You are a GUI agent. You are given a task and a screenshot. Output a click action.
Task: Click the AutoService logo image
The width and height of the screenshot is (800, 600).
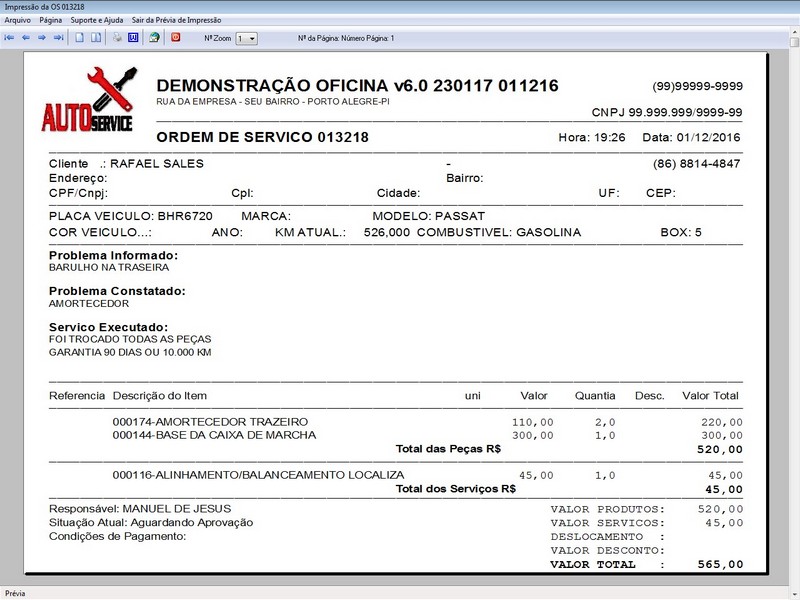click(x=90, y=99)
